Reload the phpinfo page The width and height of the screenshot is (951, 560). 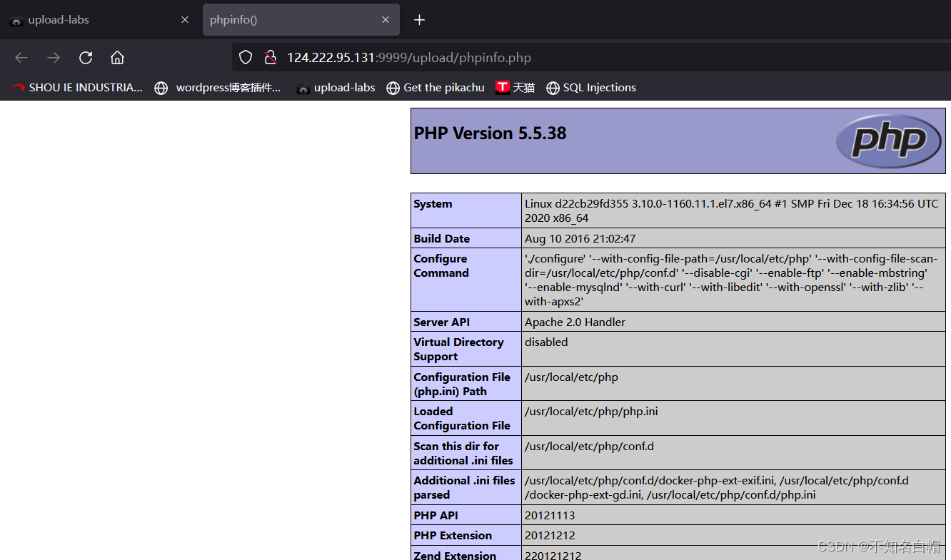[x=85, y=57]
